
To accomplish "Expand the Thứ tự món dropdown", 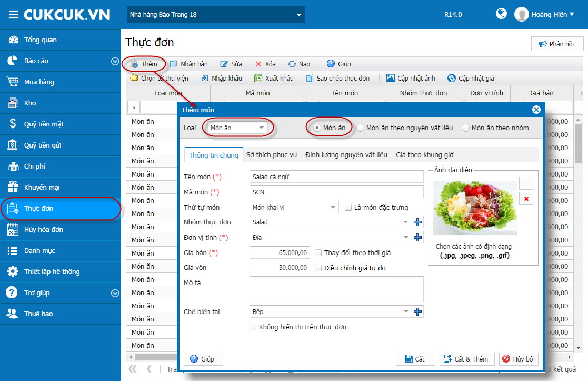I will 294,207.
